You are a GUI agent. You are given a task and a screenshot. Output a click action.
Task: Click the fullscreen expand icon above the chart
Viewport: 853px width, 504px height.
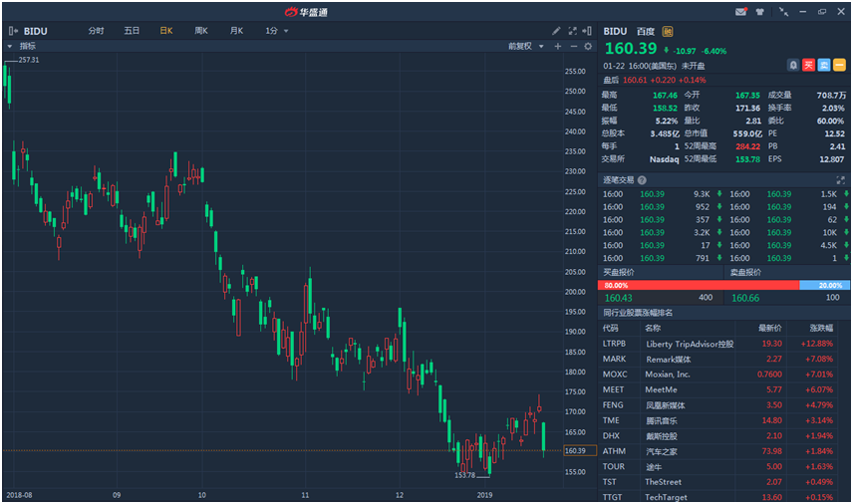click(x=573, y=31)
